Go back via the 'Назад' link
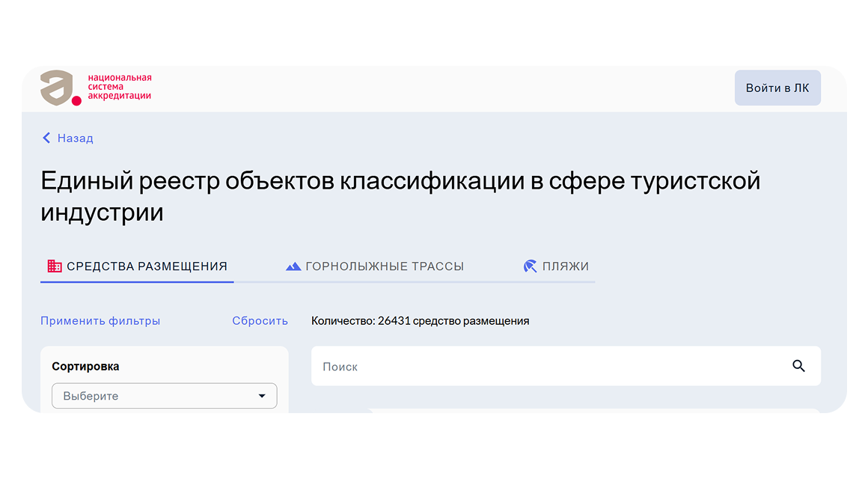This screenshot has height=479, width=868. click(75, 138)
